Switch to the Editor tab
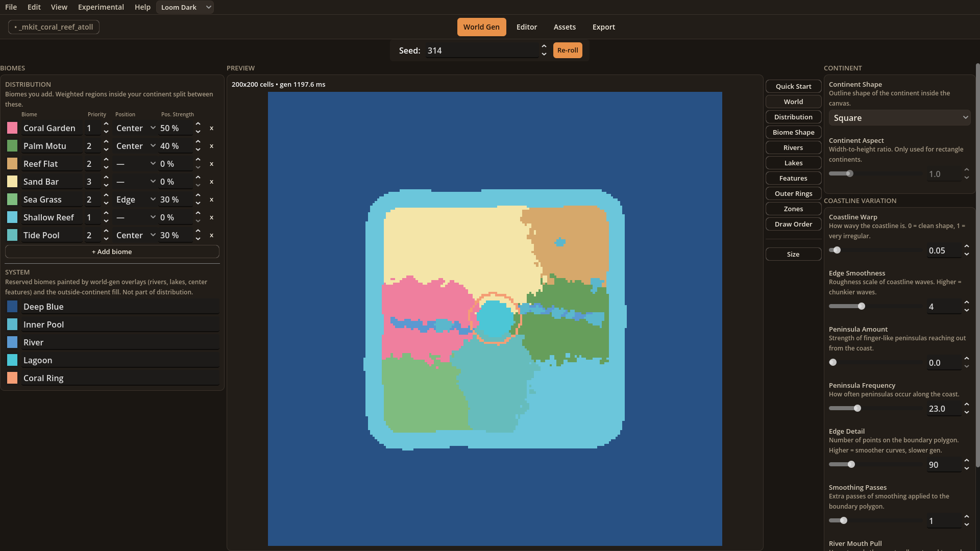Viewport: 980px width, 551px height. click(x=526, y=27)
